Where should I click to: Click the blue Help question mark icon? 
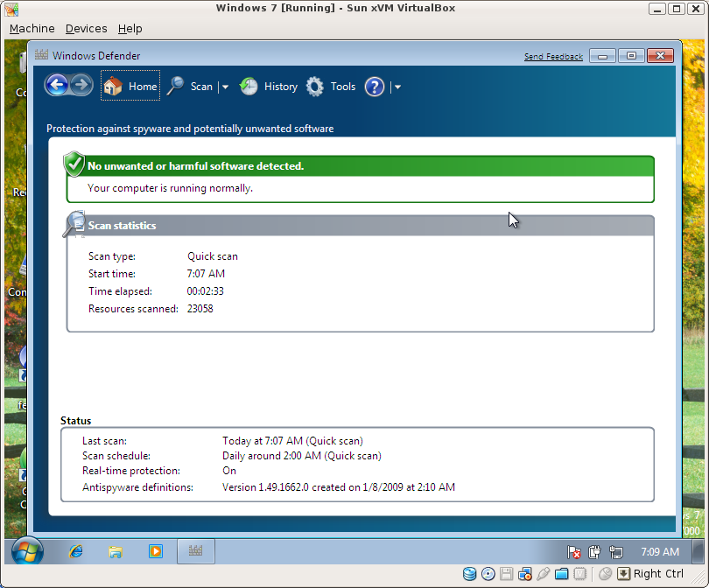(375, 87)
